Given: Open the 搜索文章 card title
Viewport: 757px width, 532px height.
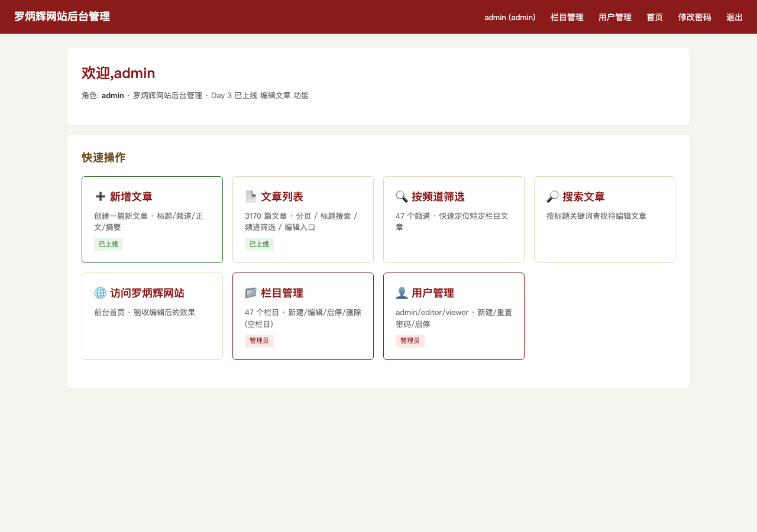Looking at the screenshot, I should point(584,197).
